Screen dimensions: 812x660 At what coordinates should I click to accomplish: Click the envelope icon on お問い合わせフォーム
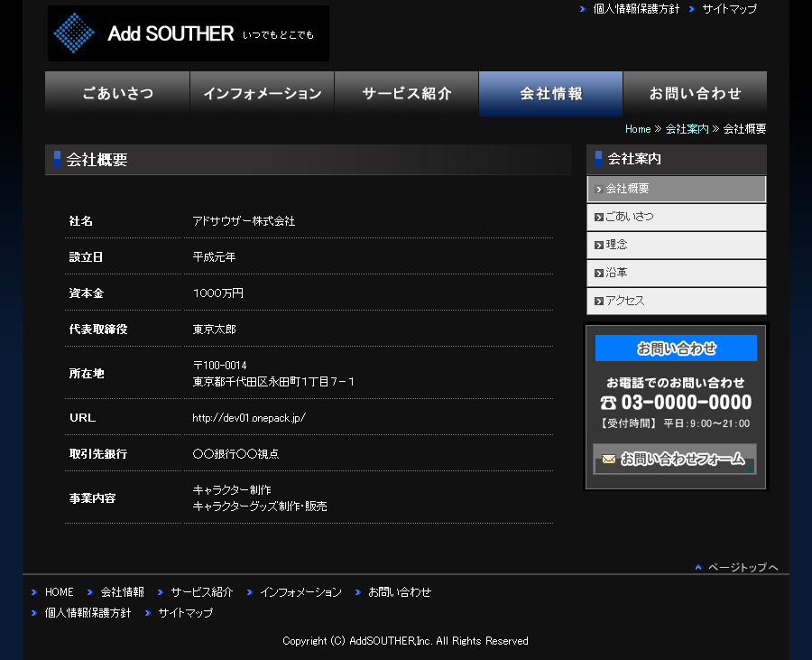[609, 460]
